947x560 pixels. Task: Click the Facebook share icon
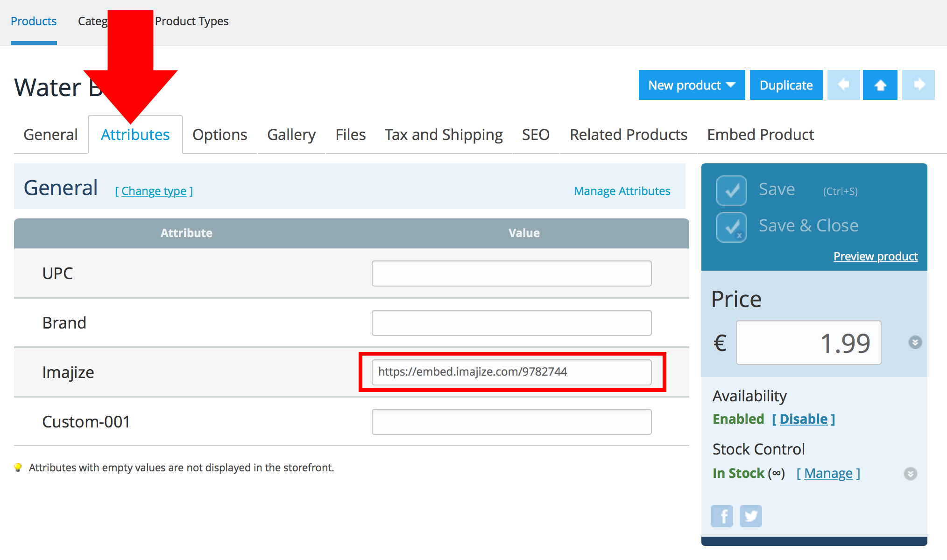721,516
